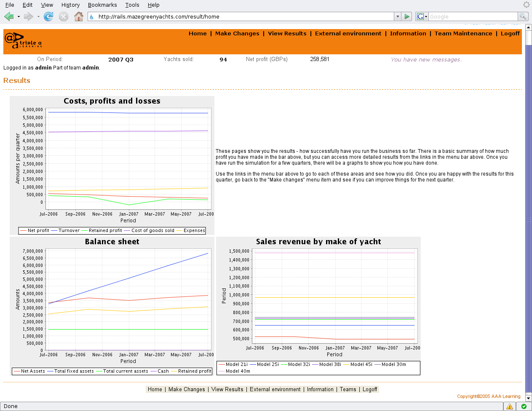
Task: Click the Forward arrow button
Action: point(28,16)
